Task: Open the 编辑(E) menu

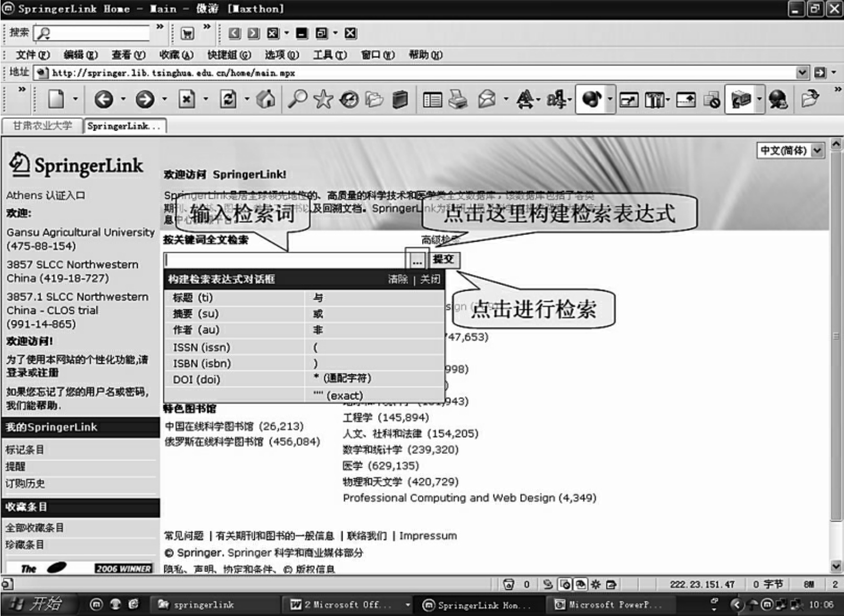Action: tap(81, 54)
